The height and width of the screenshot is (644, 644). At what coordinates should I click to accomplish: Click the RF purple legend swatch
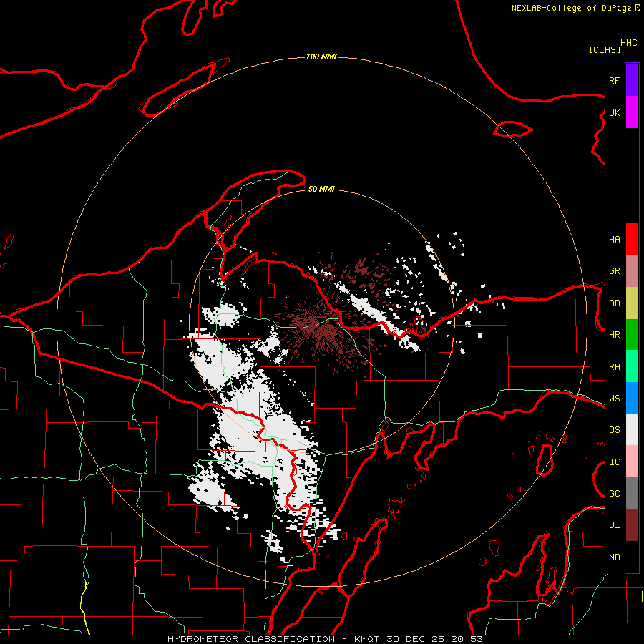coord(632,80)
